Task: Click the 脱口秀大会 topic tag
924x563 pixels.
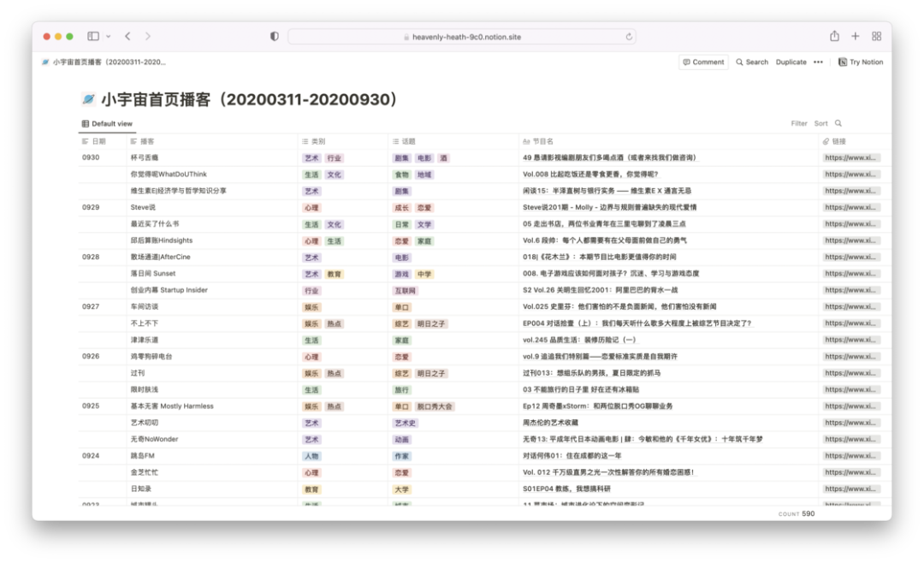Action: 435,406
